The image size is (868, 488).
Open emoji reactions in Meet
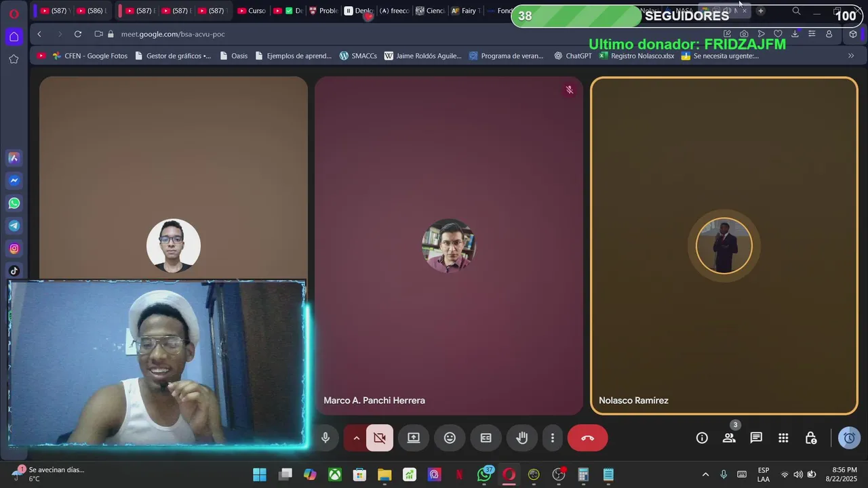[450, 438]
